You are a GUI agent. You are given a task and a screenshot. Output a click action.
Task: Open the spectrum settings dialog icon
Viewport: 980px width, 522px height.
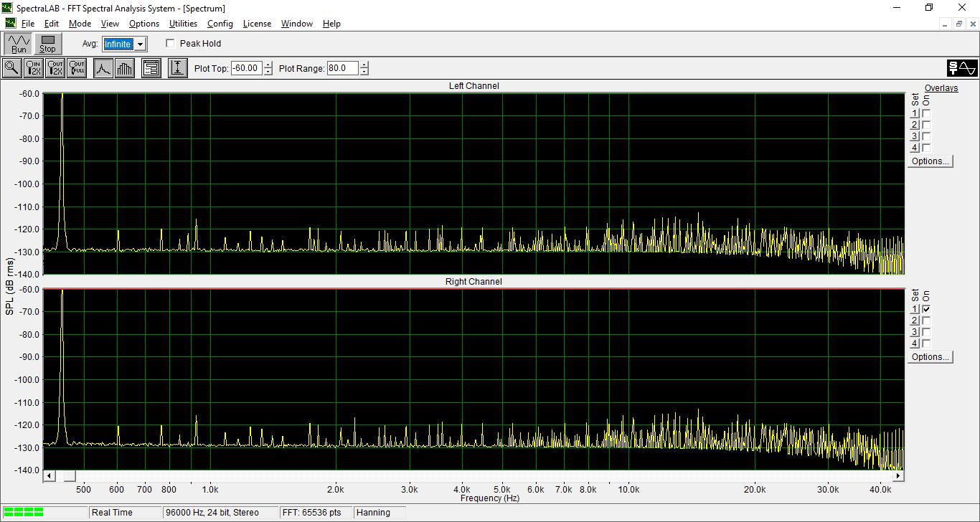pyautogui.click(x=151, y=68)
